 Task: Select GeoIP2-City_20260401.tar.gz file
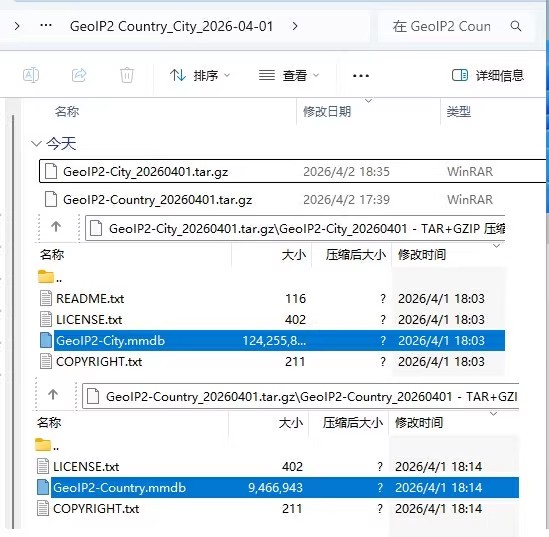(292, 171)
